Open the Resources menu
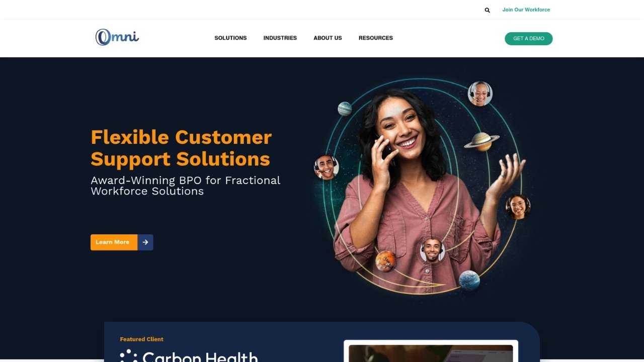This screenshot has height=362, width=644. [376, 38]
